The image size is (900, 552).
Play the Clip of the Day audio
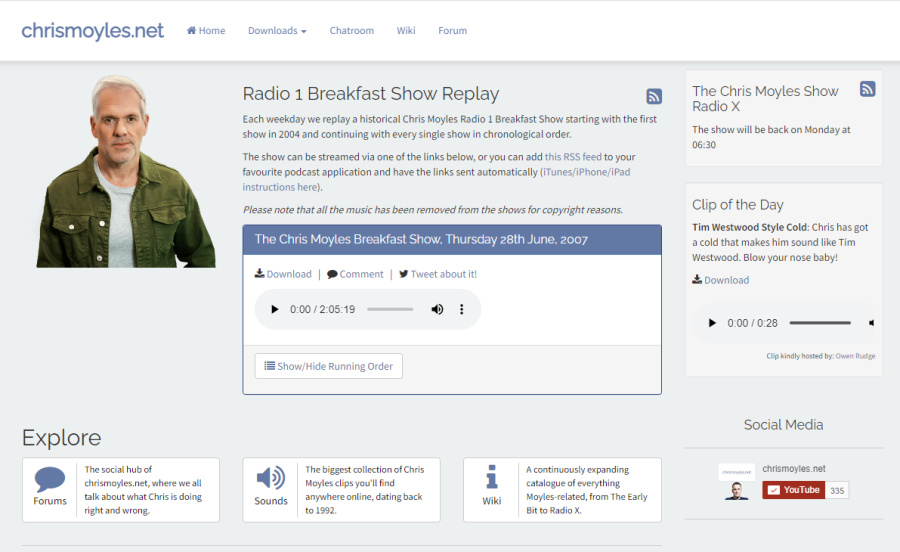712,323
